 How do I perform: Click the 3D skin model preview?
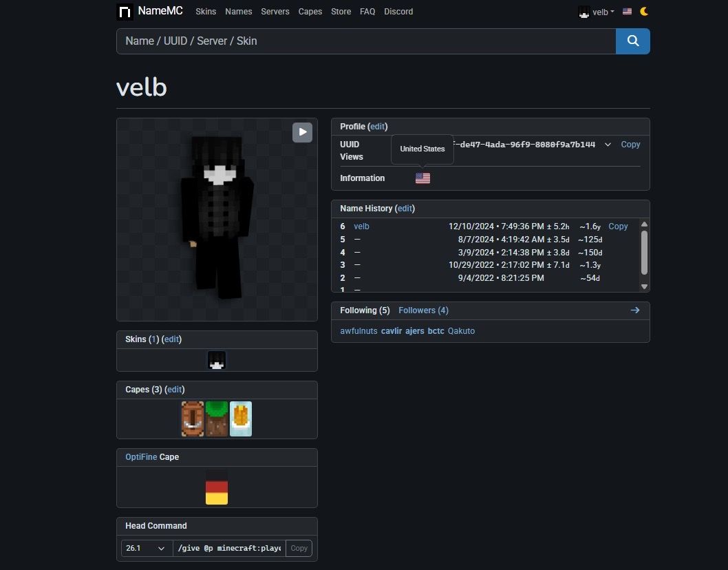pyautogui.click(x=217, y=220)
